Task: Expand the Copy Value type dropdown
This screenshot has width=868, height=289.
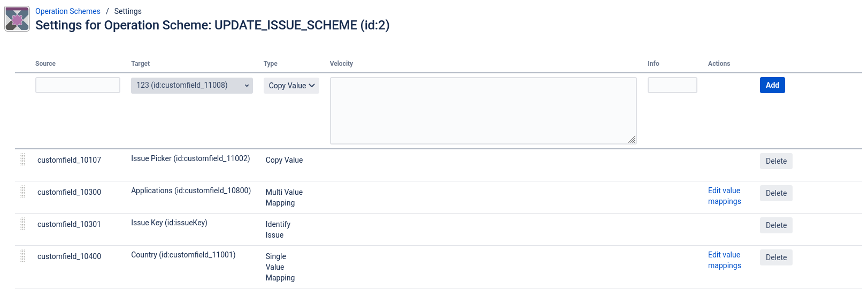Action: 291,86
